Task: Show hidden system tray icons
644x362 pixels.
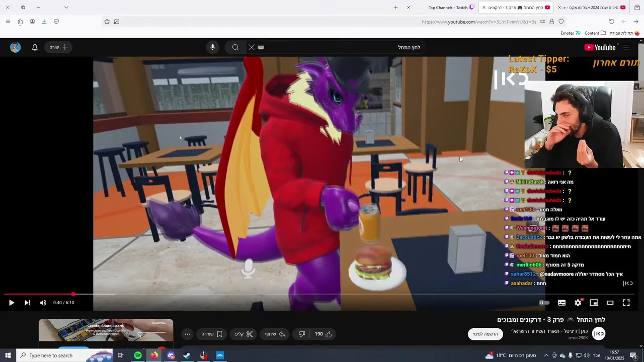Action: point(546,355)
